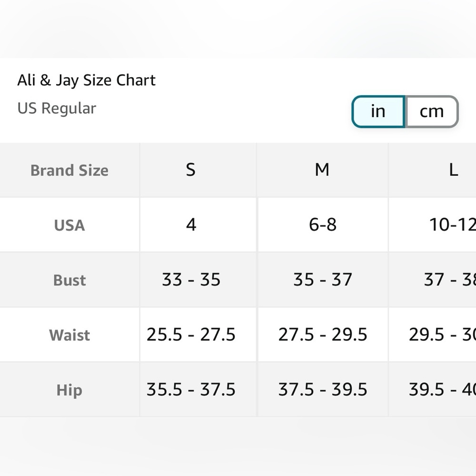The height and width of the screenshot is (476, 476).
Task: Click the Bust row label
Action: 69,280
